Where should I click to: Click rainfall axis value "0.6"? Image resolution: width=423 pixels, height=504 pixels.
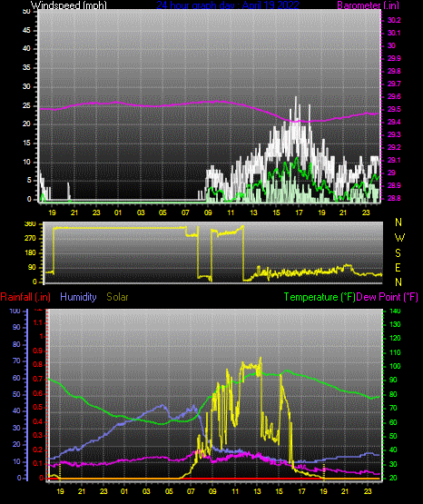[x=38, y=393]
